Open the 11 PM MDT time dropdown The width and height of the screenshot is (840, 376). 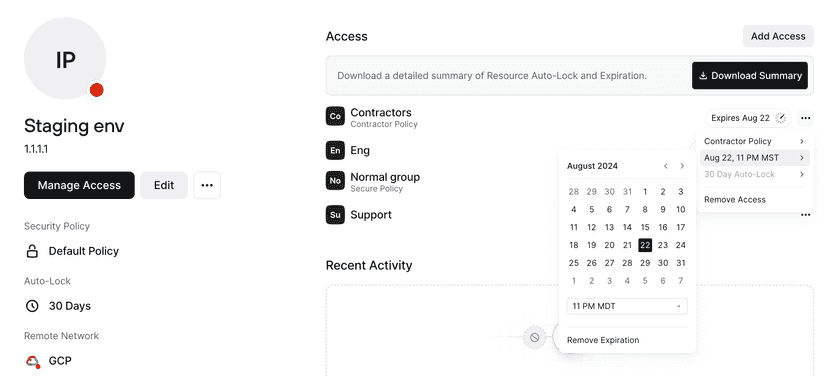(x=627, y=306)
